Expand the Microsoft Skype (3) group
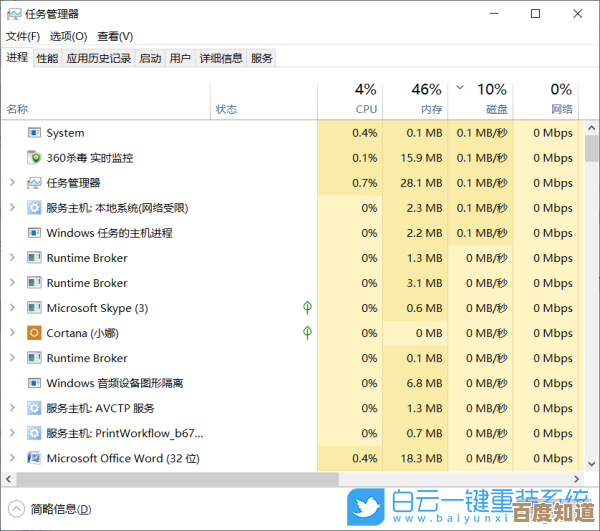 [x=12, y=308]
